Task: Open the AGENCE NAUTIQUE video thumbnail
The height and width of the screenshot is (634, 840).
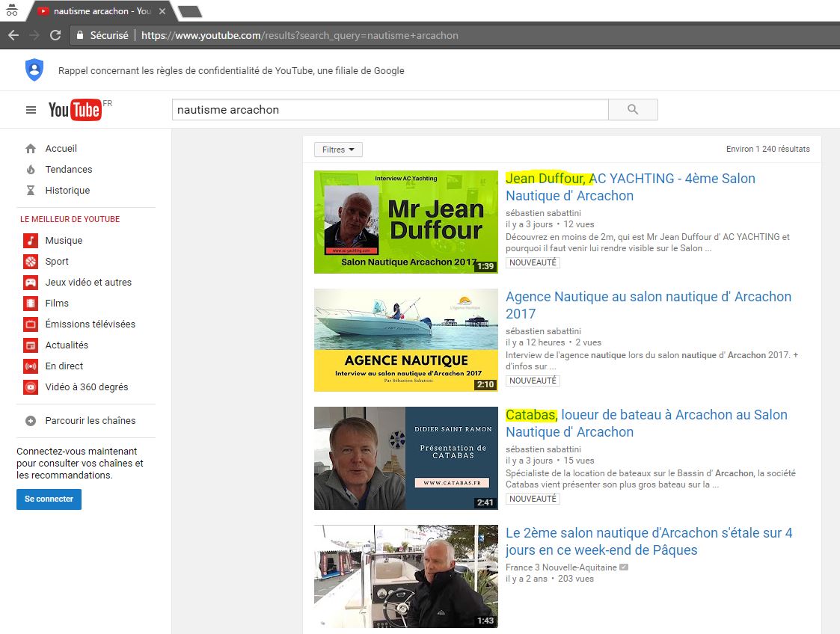Action: (x=406, y=340)
